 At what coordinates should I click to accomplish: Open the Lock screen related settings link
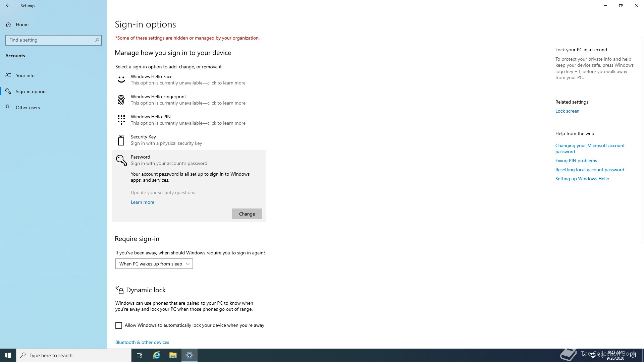pyautogui.click(x=567, y=111)
